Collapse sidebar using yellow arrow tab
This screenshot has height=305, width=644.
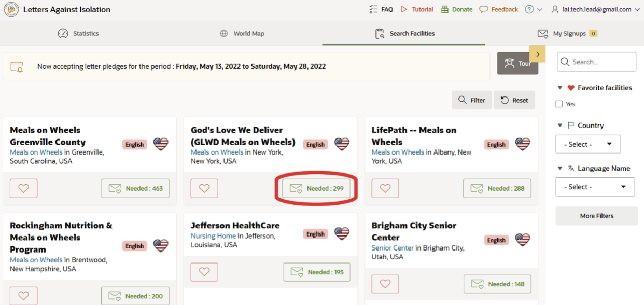pyautogui.click(x=537, y=53)
